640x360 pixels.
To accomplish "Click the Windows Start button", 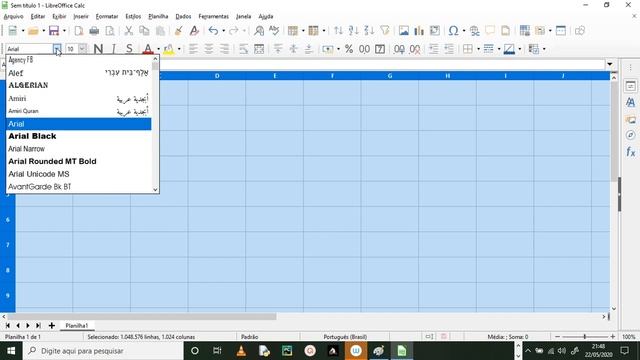I will tap(11, 351).
